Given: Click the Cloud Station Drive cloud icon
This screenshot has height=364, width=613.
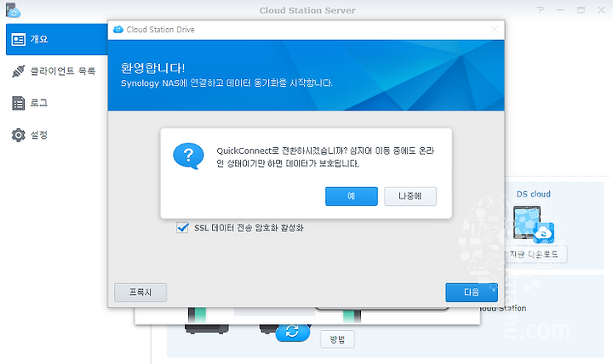Looking at the screenshot, I should 118,30.
